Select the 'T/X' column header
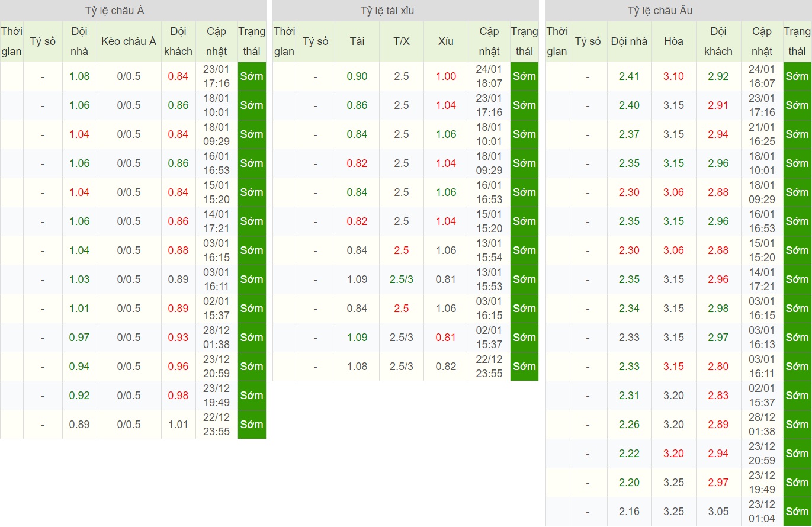The height and width of the screenshot is (527, 812). coord(402,41)
